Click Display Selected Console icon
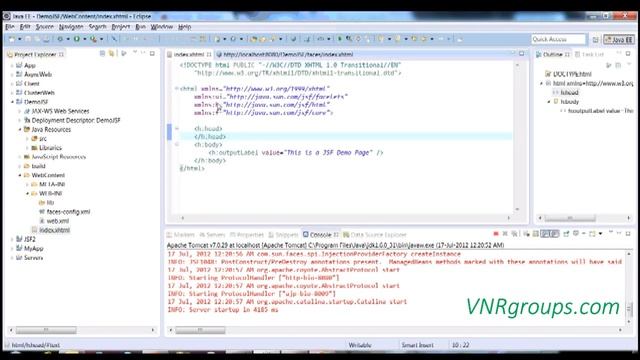This screenshot has width=640, height=360. (576, 234)
